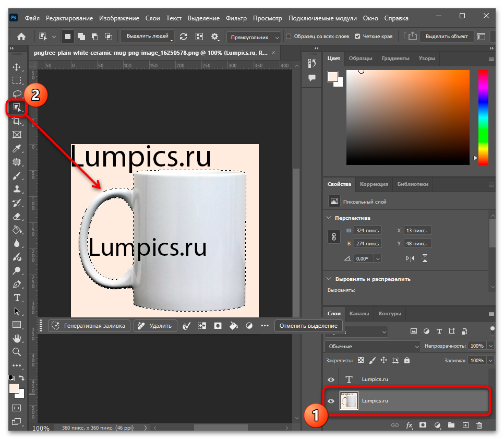504x439 pixels.
Task: Select the Eyedropper tool
Action: click(x=17, y=148)
